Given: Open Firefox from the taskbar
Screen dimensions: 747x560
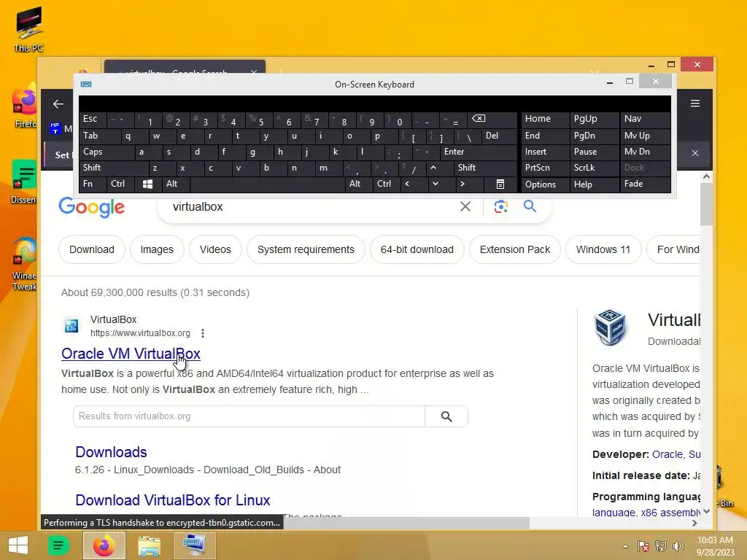Looking at the screenshot, I should (104, 545).
